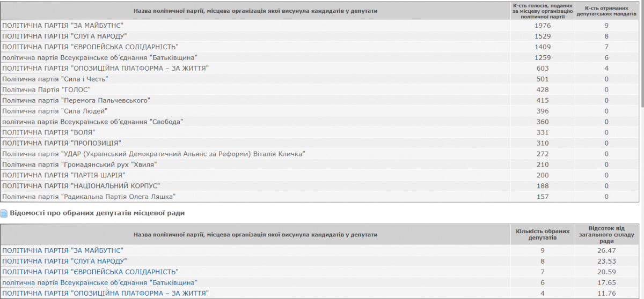Viewport: 644px width, 299px height.
Task: Open ОПОЗИЦІЙНА ПЛАТФОРМА – ЗА ЖИТТЯ link in lower table
Action: (x=105, y=293)
